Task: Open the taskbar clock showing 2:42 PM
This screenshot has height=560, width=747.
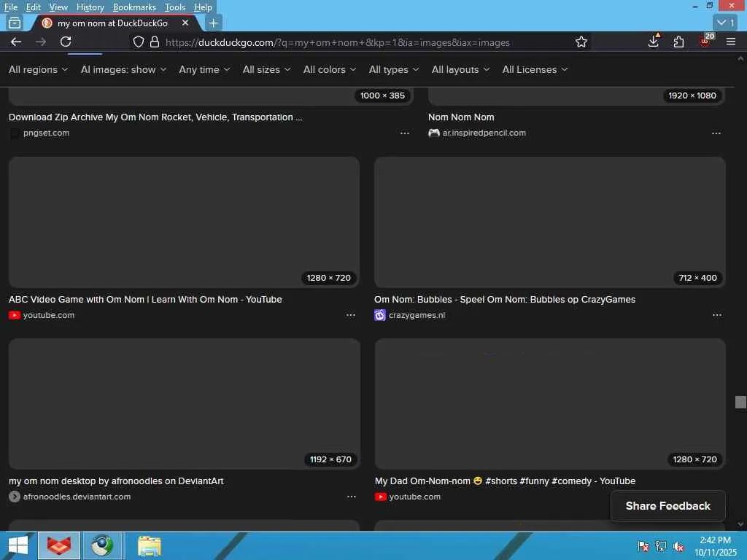Action: 716,546
